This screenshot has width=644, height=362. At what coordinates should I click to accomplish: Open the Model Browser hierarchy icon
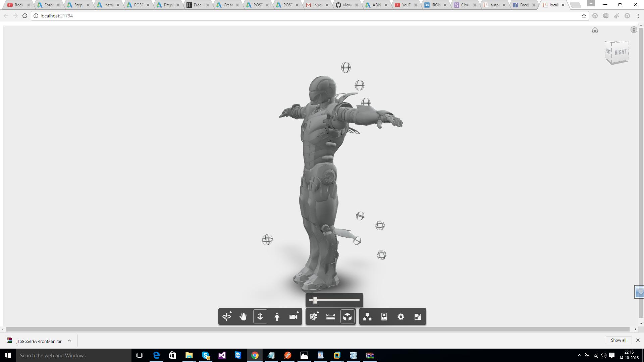(x=367, y=317)
